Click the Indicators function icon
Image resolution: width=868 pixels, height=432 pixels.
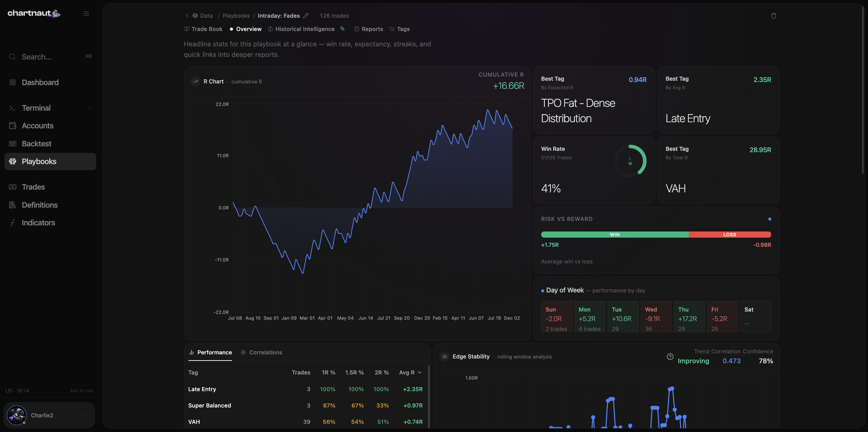[13, 223]
